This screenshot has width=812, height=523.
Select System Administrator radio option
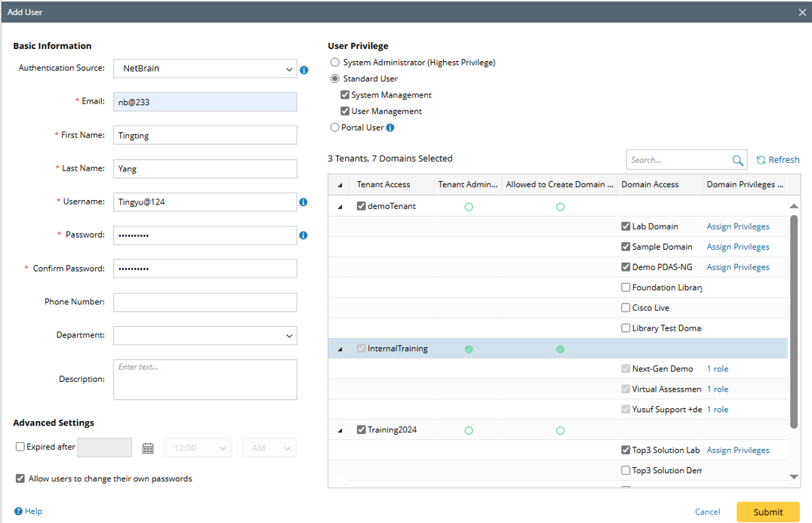[x=335, y=63]
